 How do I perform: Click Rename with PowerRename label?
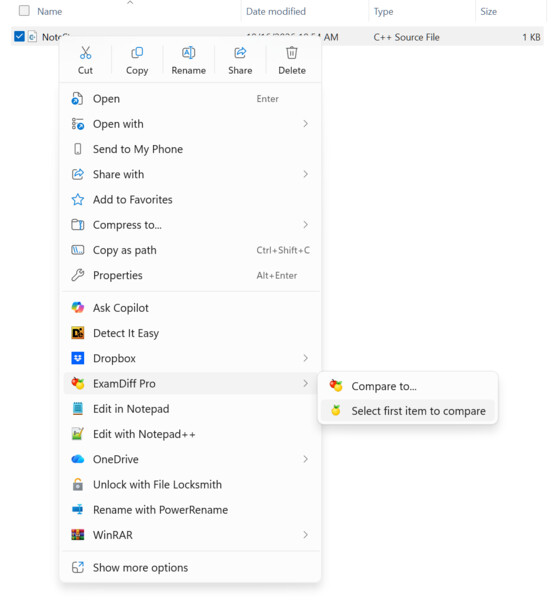point(160,510)
